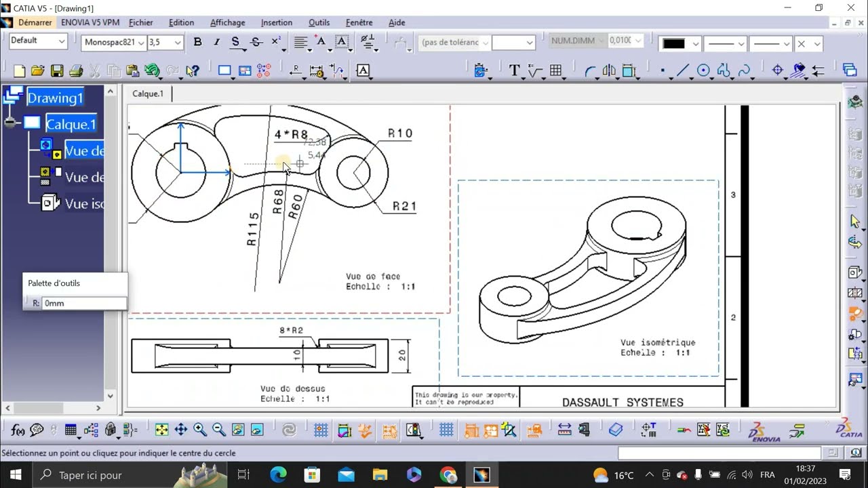Open the Affichage menu

[228, 22]
